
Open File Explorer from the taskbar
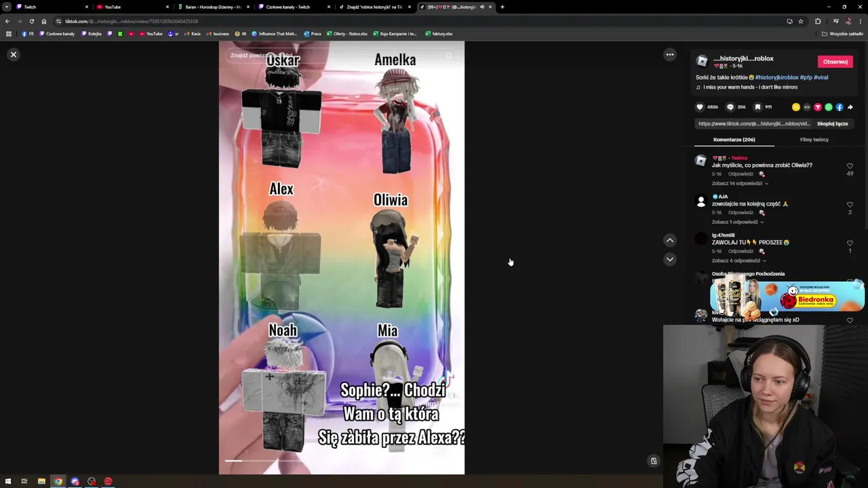coord(41,481)
